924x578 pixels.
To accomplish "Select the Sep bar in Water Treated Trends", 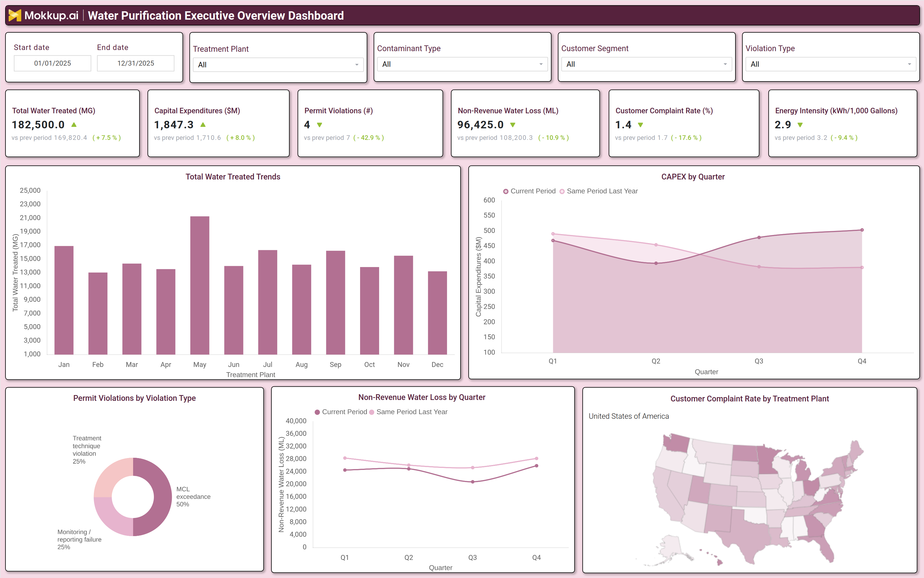I will 336,303.
